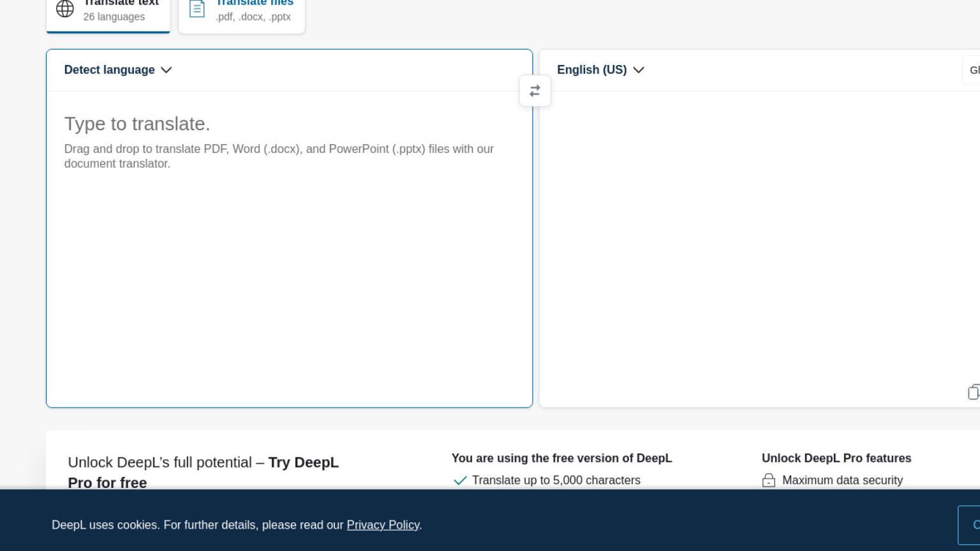Click the lock icon beside Maximum data security
The image size is (980, 551).
(769, 480)
